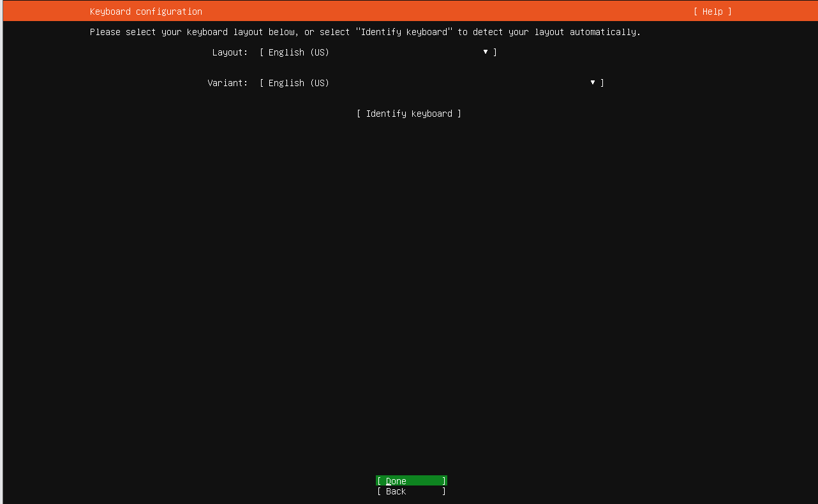Click the "Variant:" label
The width and height of the screenshot is (818, 504).
(x=227, y=83)
